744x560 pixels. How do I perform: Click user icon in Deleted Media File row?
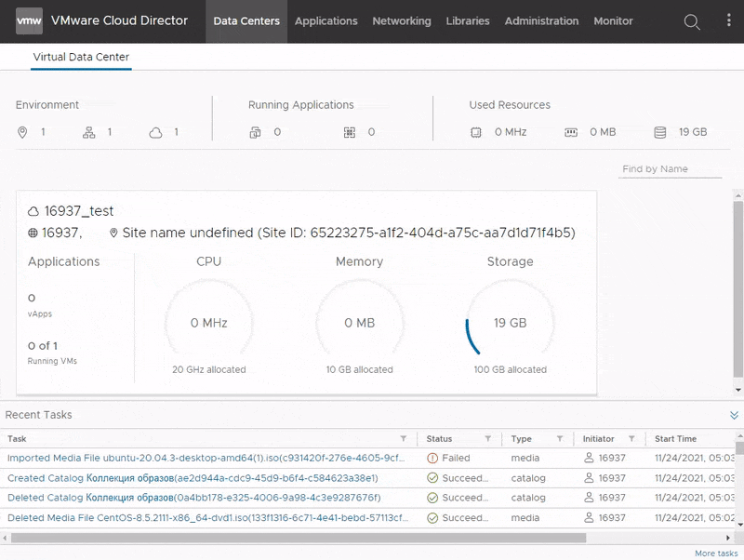coord(589,517)
